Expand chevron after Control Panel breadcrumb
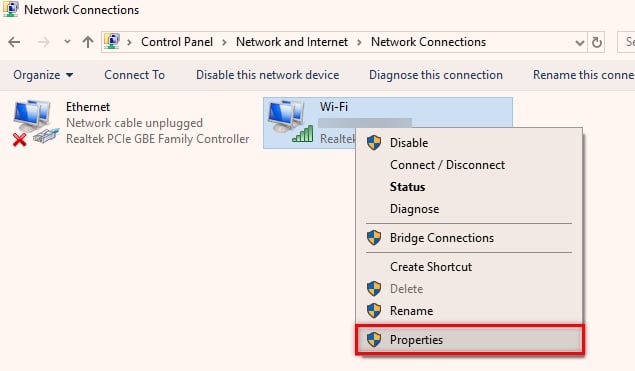The image size is (635, 371). pos(224,42)
